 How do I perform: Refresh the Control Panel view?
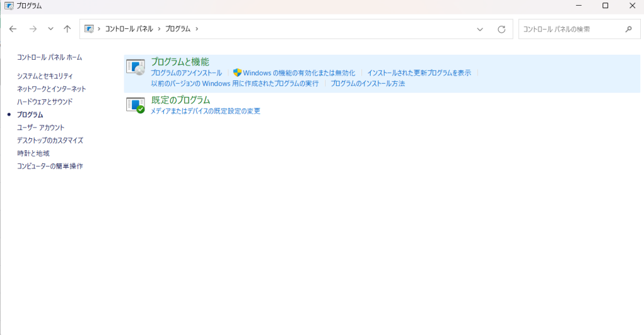pyautogui.click(x=501, y=29)
